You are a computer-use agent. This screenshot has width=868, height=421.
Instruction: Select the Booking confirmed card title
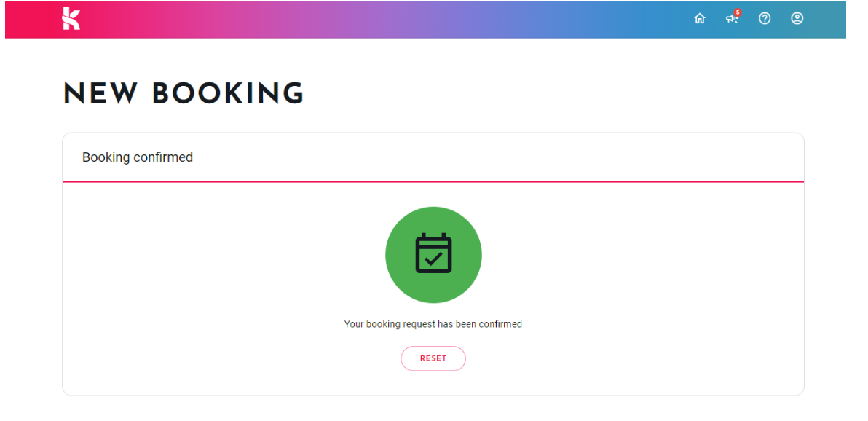[x=138, y=157]
